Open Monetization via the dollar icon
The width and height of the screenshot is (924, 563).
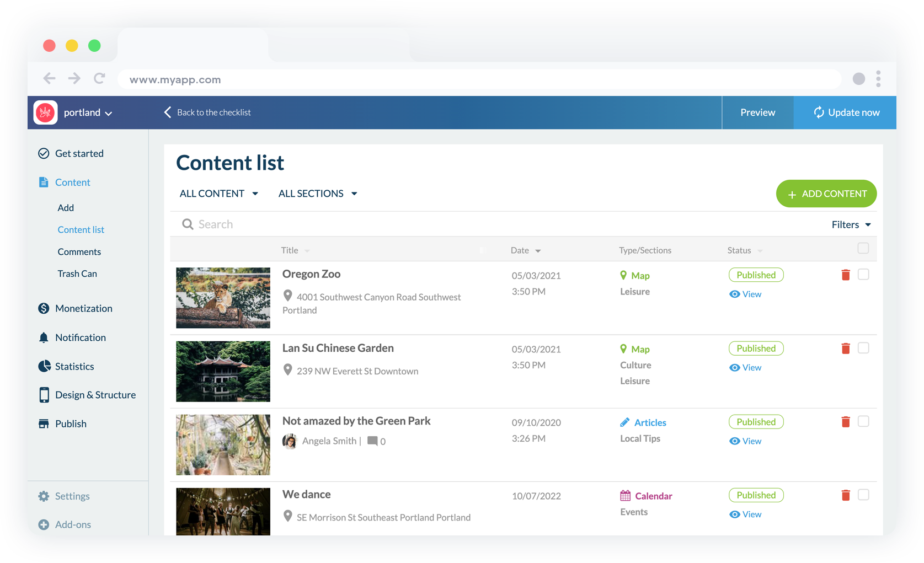click(x=44, y=308)
